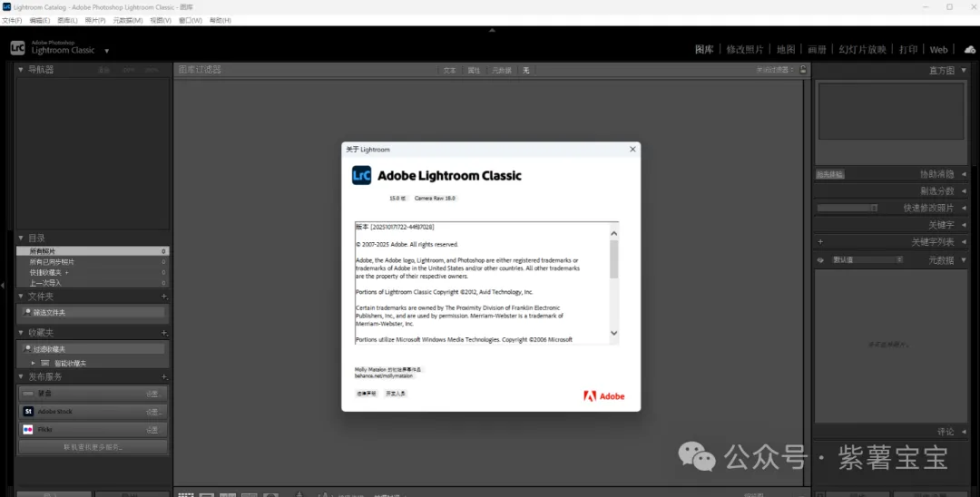Screen dimensions: 980x497
Task: Open the 元数据(M) menu
Action: pos(127,20)
